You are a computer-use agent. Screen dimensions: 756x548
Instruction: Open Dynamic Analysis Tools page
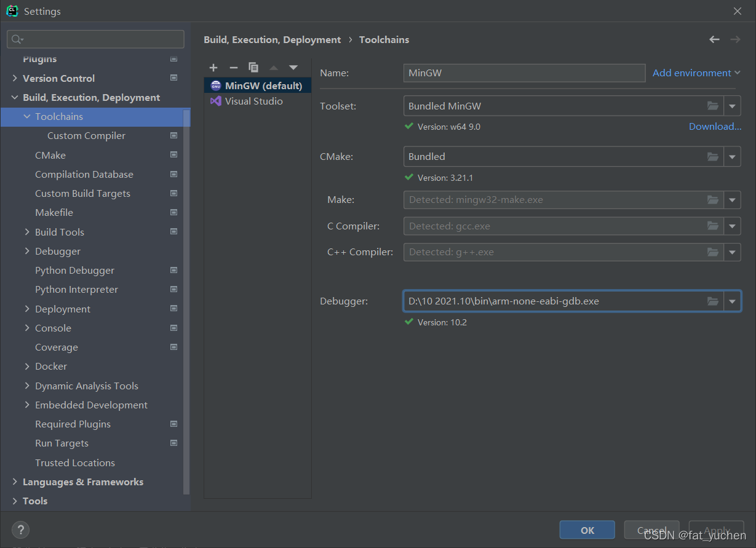pyautogui.click(x=87, y=386)
